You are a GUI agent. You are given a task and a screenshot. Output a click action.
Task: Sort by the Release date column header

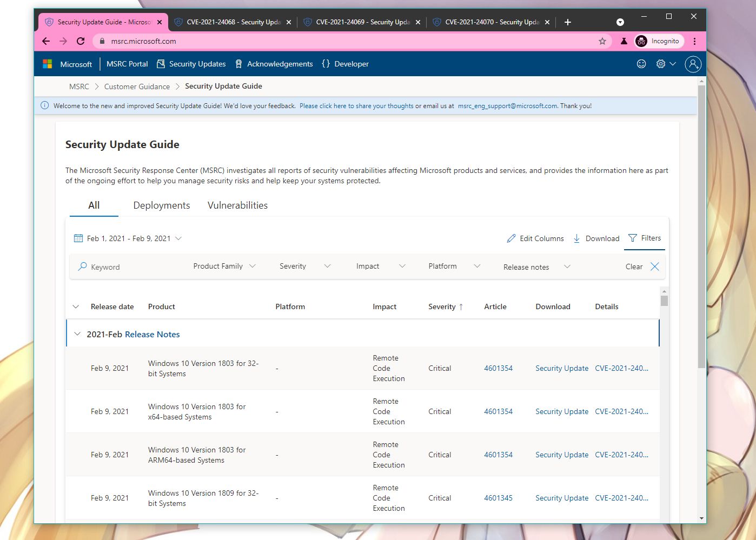[112, 306]
